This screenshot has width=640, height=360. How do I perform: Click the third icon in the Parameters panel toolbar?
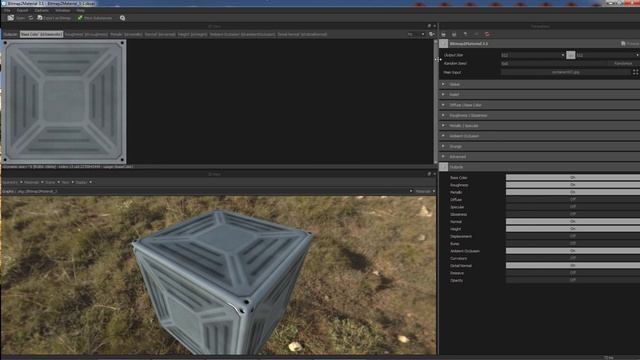pos(465,34)
